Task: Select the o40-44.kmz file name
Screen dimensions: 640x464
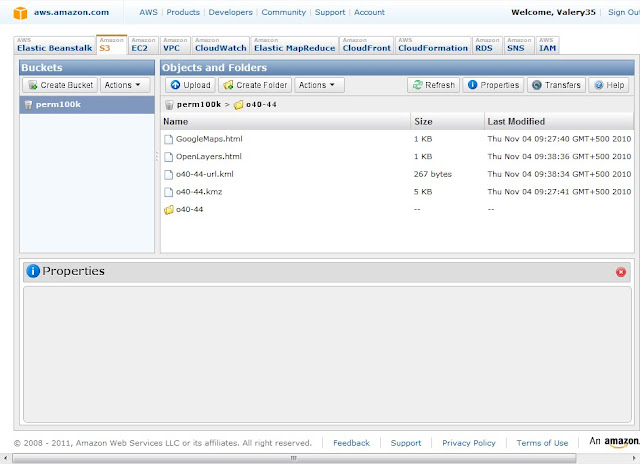Action: 199,192
